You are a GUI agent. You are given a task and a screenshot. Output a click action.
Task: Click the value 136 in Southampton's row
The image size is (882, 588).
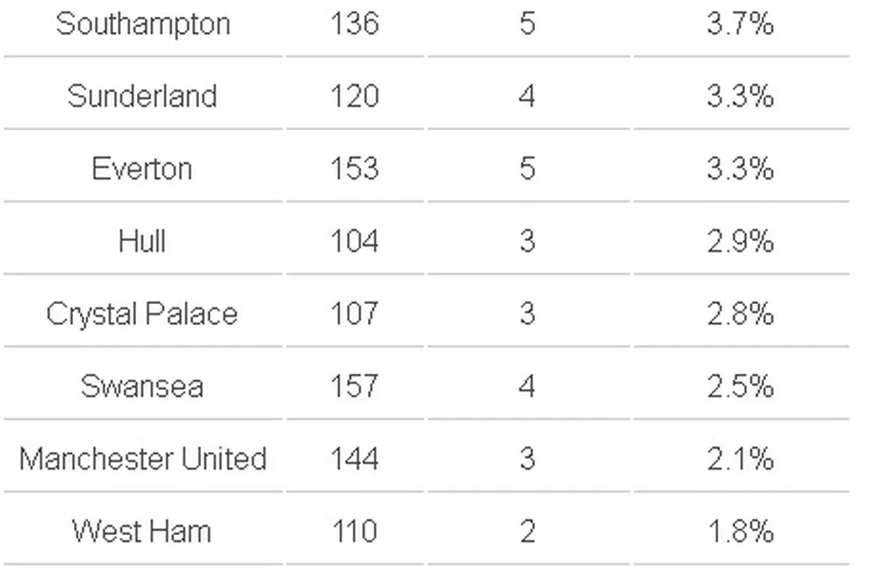354,24
